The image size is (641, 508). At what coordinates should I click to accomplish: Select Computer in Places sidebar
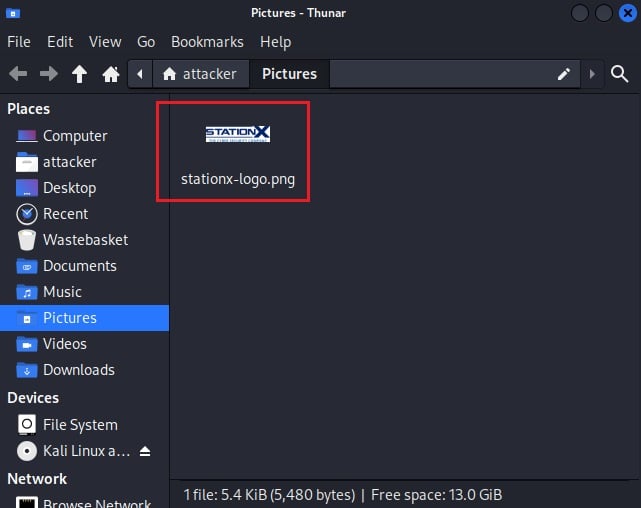click(75, 136)
